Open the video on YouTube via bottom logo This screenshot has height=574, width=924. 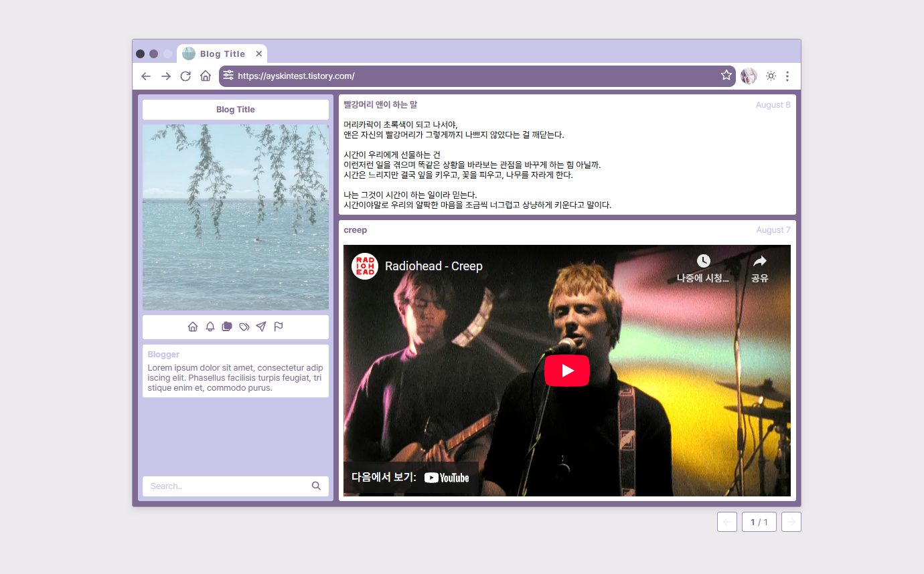pos(447,478)
